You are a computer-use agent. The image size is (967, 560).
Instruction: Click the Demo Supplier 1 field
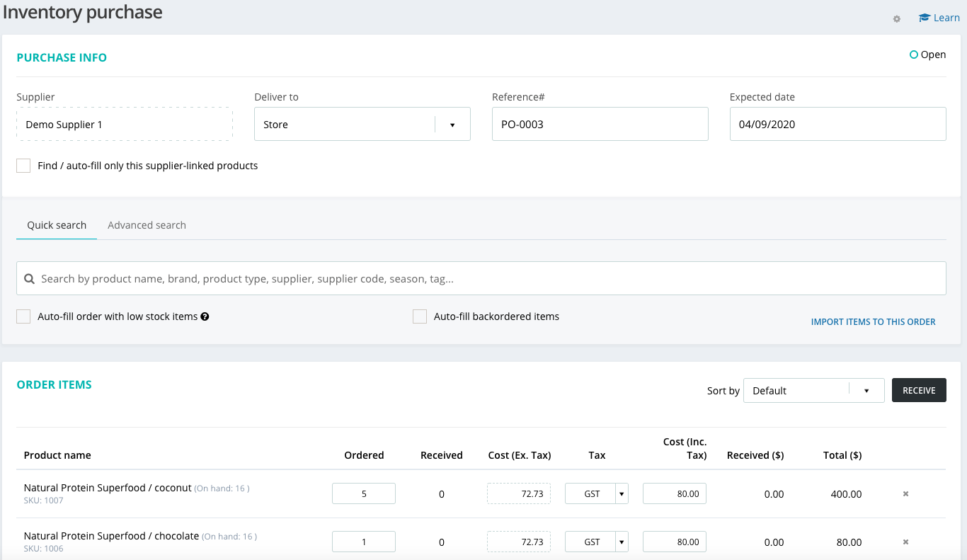click(x=125, y=124)
